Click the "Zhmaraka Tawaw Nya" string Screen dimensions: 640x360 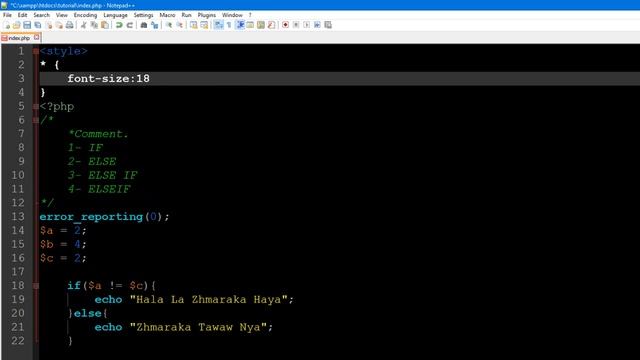(198, 327)
